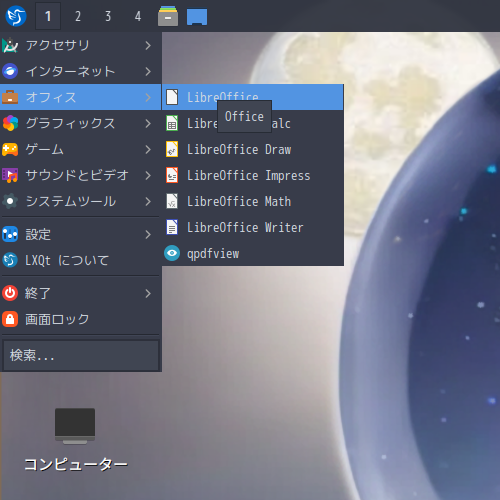Select the オフィス menu entry
Image resolution: width=500 pixels, height=500 pixels.
pyautogui.click(x=81, y=97)
